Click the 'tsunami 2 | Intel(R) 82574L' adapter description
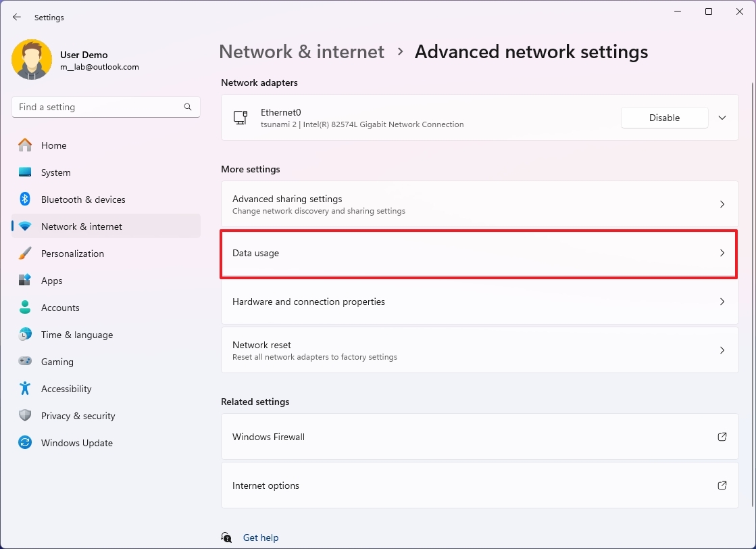The width and height of the screenshot is (756, 549). pos(362,124)
